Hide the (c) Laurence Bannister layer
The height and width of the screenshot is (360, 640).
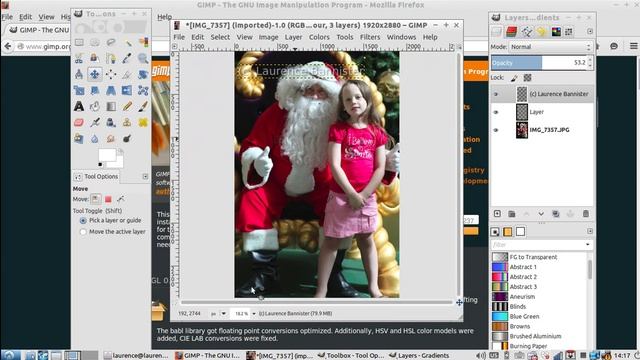pyautogui.click(x=496, y=94)
